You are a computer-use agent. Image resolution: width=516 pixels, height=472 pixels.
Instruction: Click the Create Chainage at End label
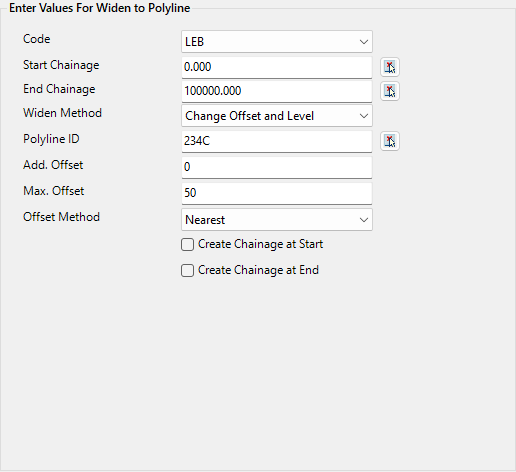(x=258, y=270)
